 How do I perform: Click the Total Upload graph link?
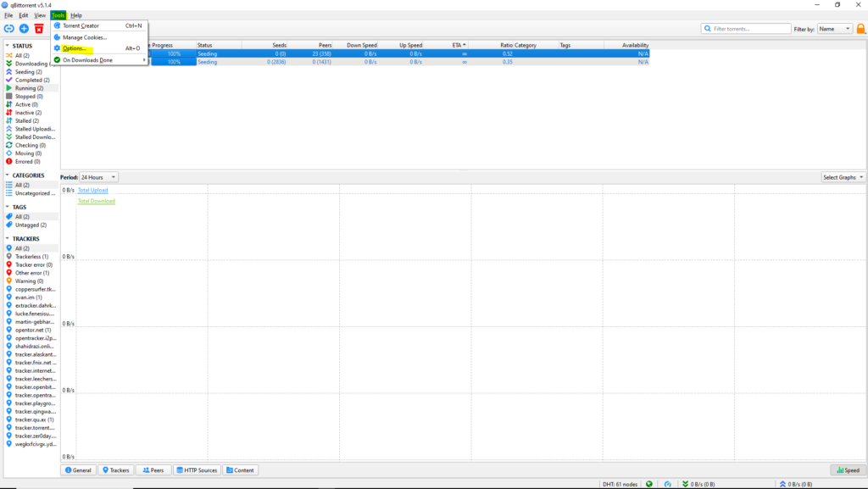click(93, 190)
